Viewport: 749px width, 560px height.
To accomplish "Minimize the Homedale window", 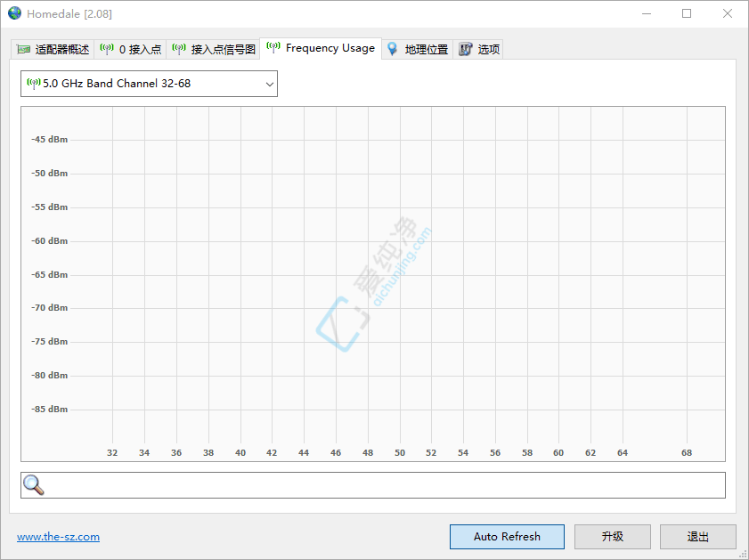I will click(x=647, y=13).
